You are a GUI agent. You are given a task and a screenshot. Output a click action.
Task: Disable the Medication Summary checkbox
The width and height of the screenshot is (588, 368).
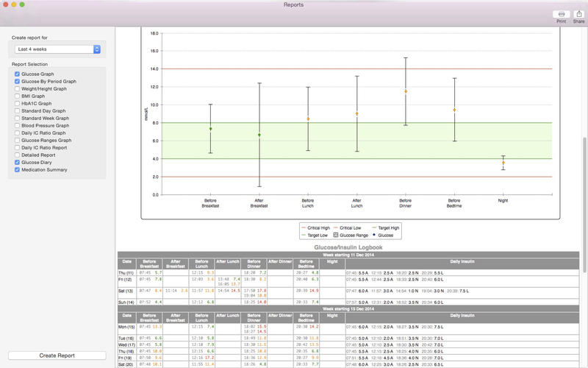tap(17, 170)
